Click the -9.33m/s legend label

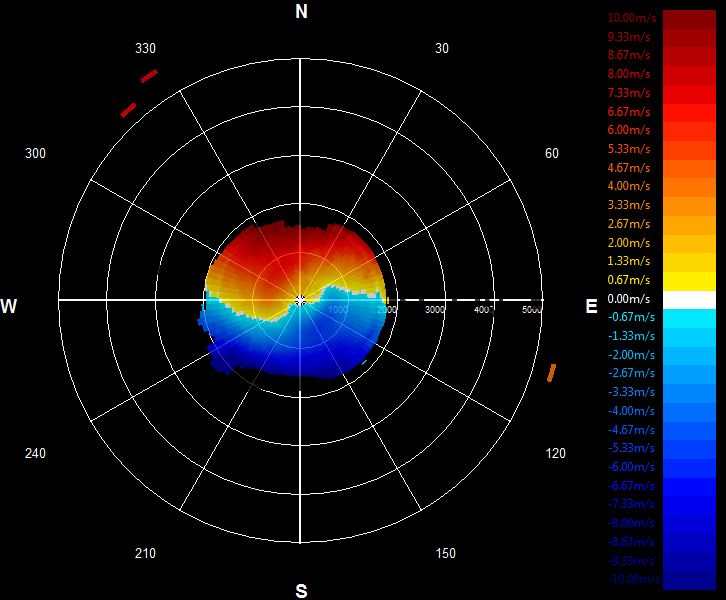click(x=631, y=561)
